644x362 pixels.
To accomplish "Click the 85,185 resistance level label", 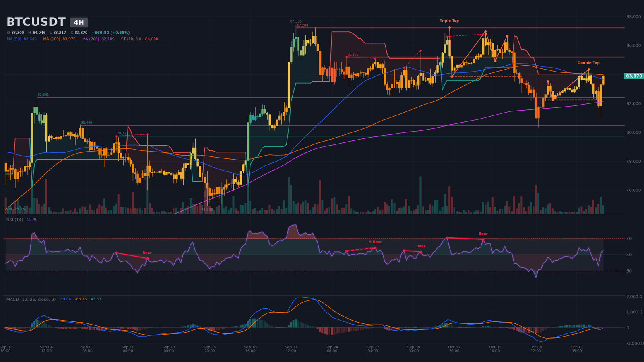I will [353, 54].
